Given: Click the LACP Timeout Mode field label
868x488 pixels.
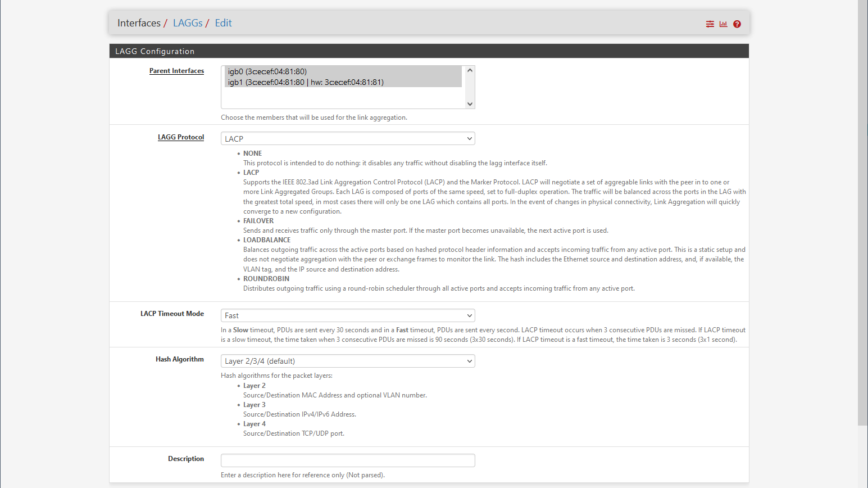Looking at the screenshot, I should (172, 314).
